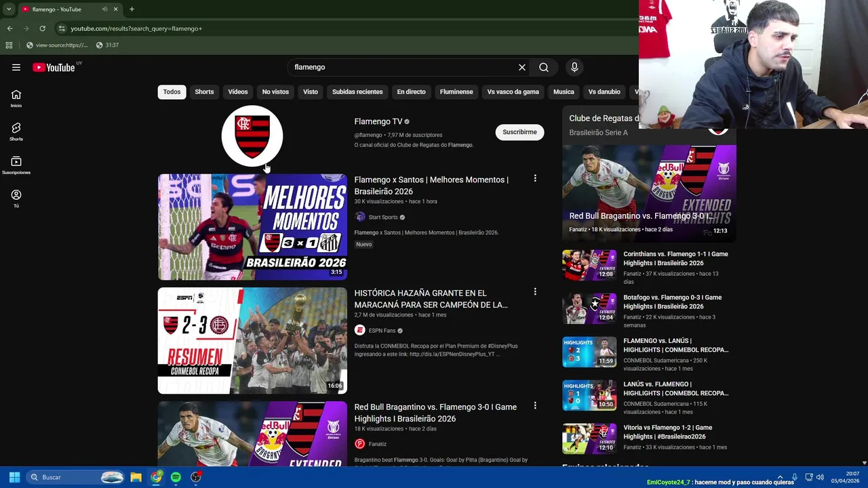Subscribe to Flamengo TV with Suscribirme
Screen dimensions: 868x488
(519, 132)
